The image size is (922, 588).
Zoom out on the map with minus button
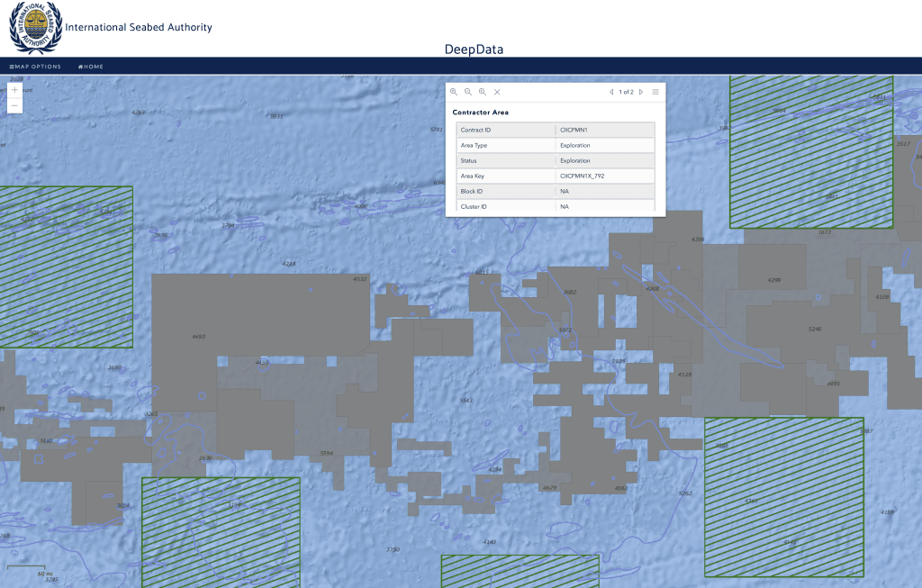click(x=14, y=106)
